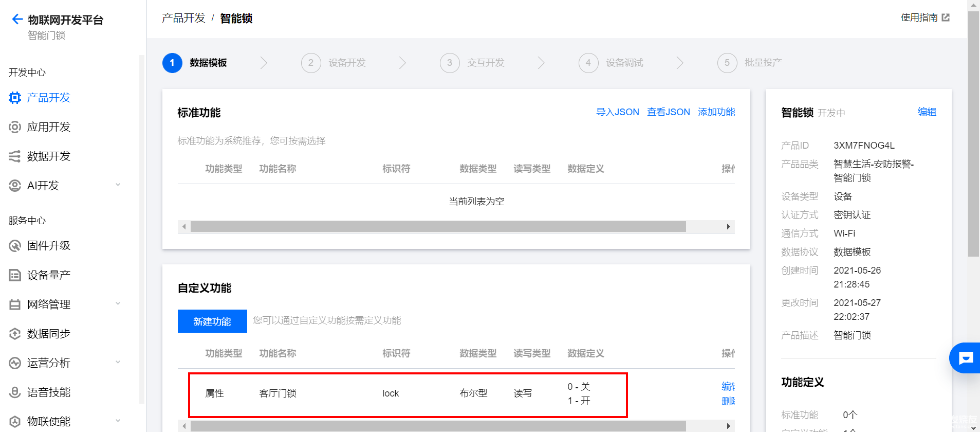Click the 应用开发 sidebar icon
The height and width of the screenshot is (432, 980).
pos(15,127)
